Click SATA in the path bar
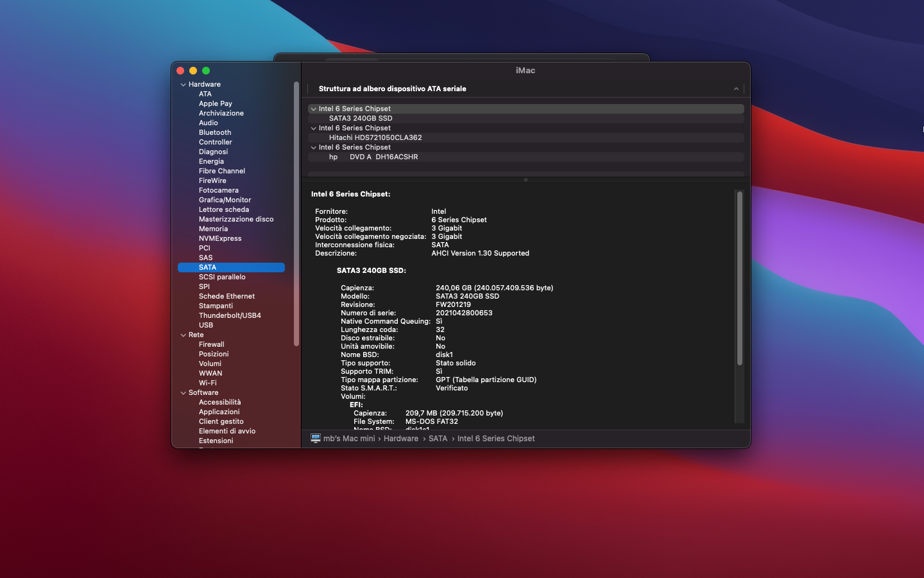 (438, 439)
